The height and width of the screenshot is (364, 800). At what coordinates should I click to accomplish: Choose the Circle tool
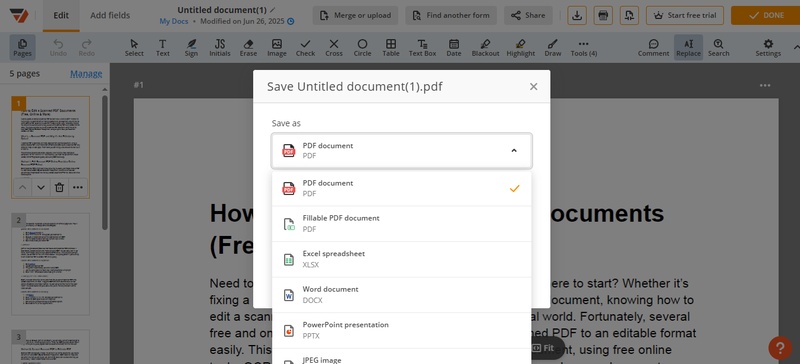coord(362,47)
